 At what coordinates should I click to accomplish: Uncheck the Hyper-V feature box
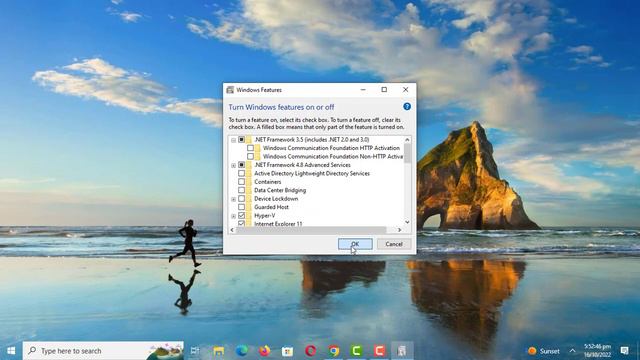[241, 216]
